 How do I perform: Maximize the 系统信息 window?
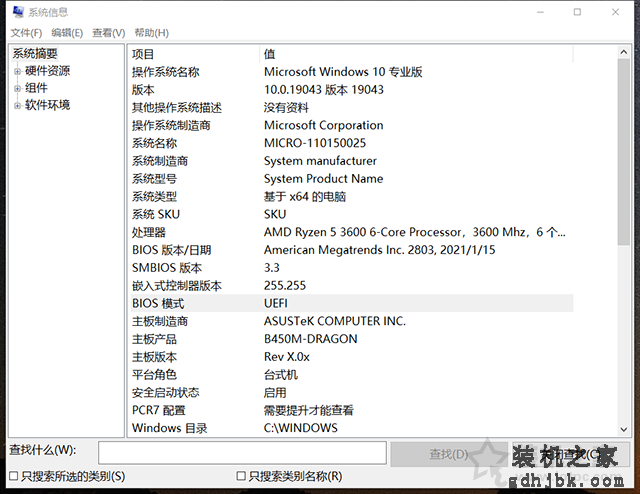577,12
